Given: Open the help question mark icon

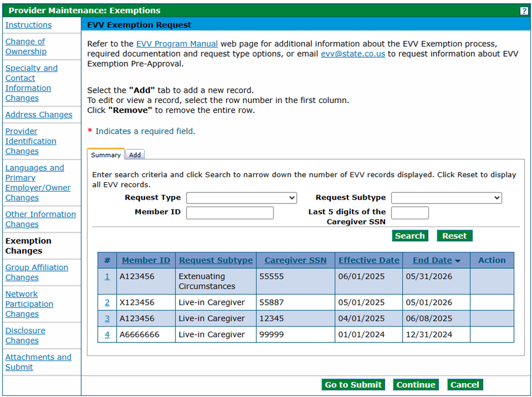Looking at the screenshot, I should point(524,11).
